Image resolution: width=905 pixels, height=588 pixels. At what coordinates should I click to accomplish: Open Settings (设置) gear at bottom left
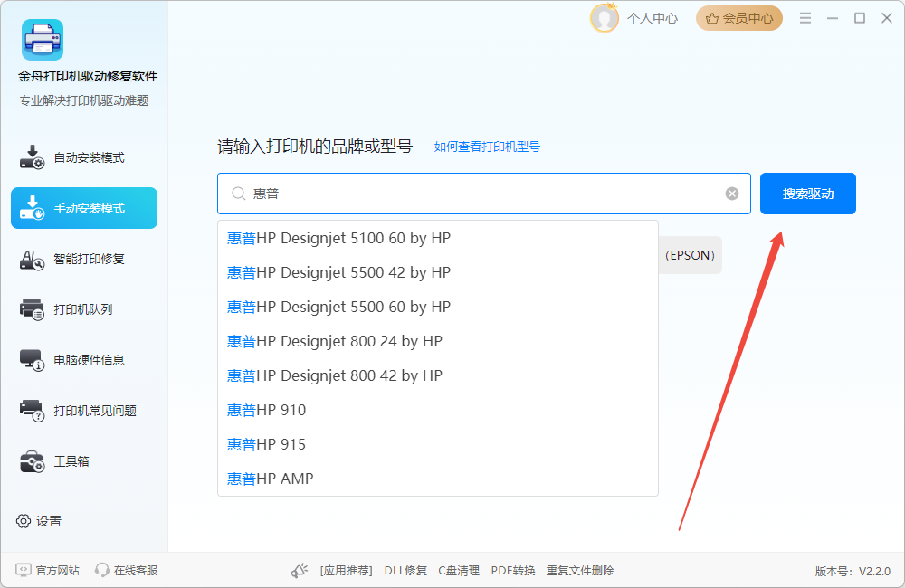[x=40, y=521]
